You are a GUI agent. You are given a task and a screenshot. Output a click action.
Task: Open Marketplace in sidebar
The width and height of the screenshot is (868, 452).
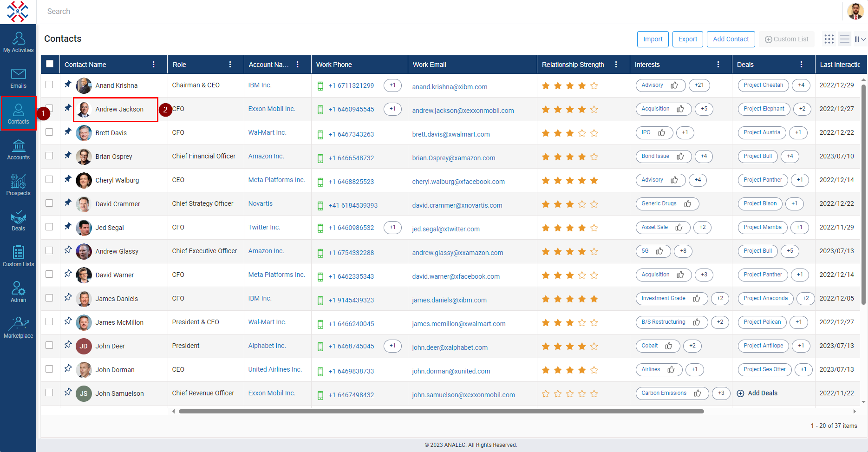coord(18,328)
